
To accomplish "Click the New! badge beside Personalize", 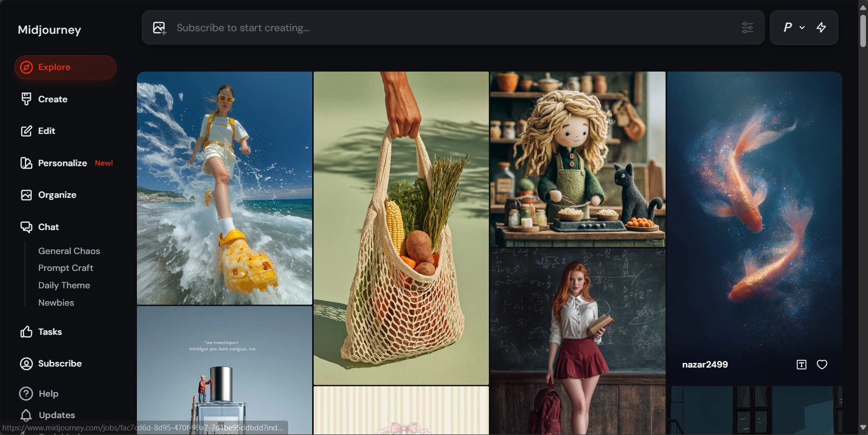I will click(104, 163).
